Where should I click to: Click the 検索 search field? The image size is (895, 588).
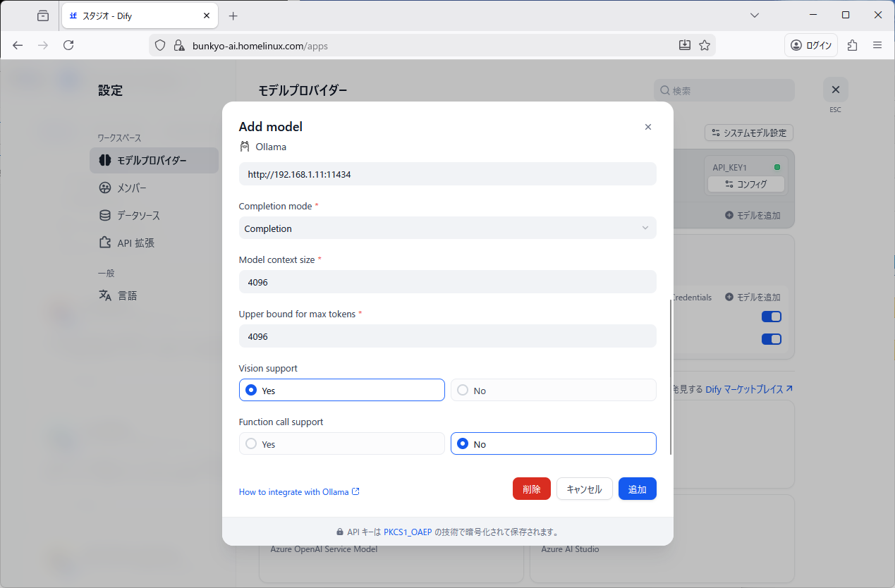pos(724,90)
